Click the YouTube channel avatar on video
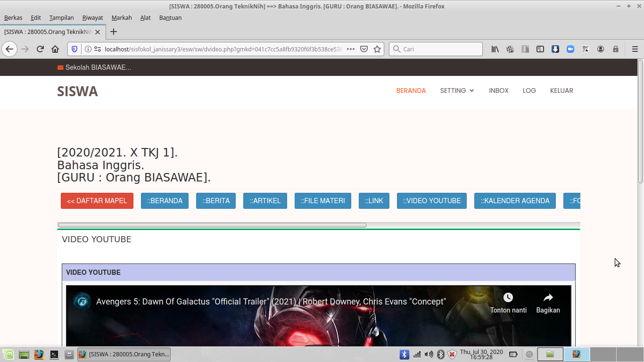The width and height of the screenshot is (644, 362). click(x=82, y=302)
